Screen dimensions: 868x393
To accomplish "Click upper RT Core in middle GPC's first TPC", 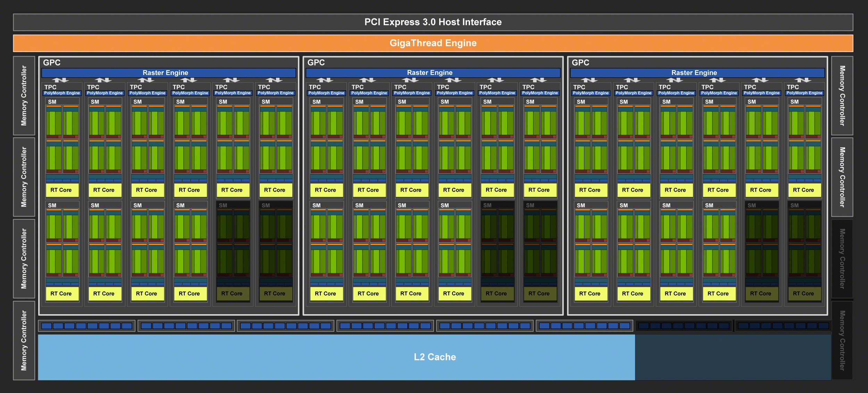I will 326,190.
